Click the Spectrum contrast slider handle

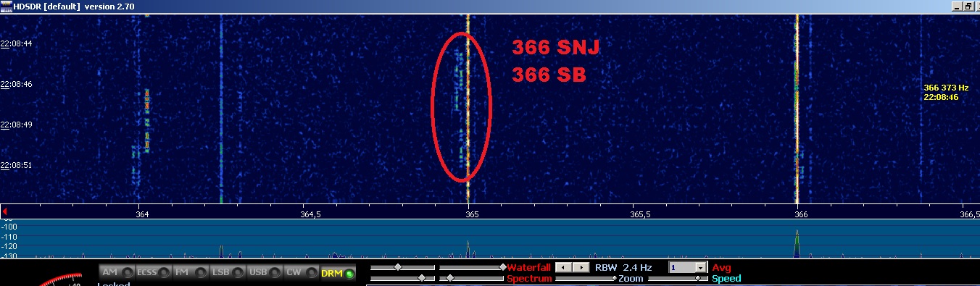click(x=449, y=278)
